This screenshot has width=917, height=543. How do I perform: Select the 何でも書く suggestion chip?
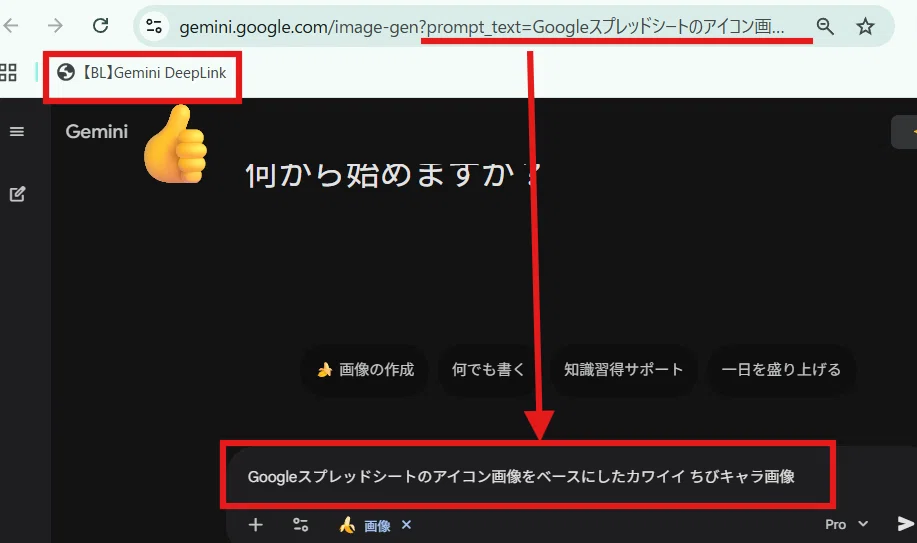click(x=488, y=370)
